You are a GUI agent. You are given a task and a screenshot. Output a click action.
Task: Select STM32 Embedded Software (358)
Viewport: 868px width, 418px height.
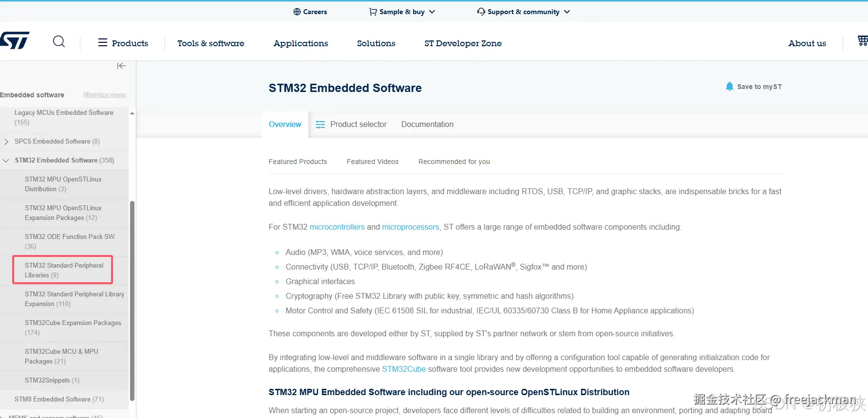point(64,161)
